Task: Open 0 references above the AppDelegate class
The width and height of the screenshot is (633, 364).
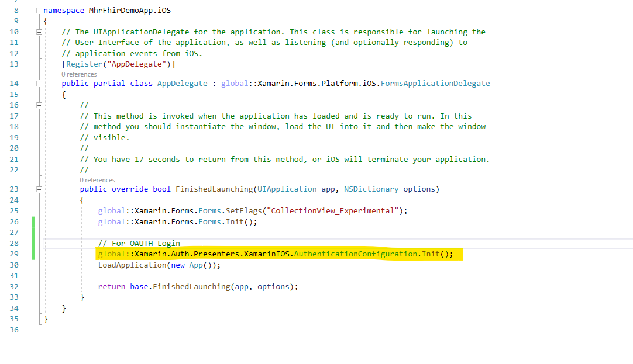Action: [x=80, y=74]
